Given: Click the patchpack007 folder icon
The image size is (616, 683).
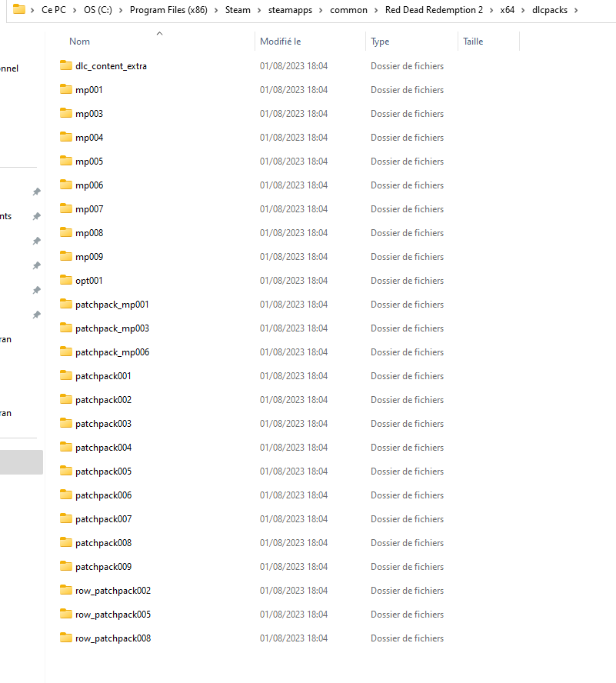Looking at the screenshot, I should [x=66, y=518].
